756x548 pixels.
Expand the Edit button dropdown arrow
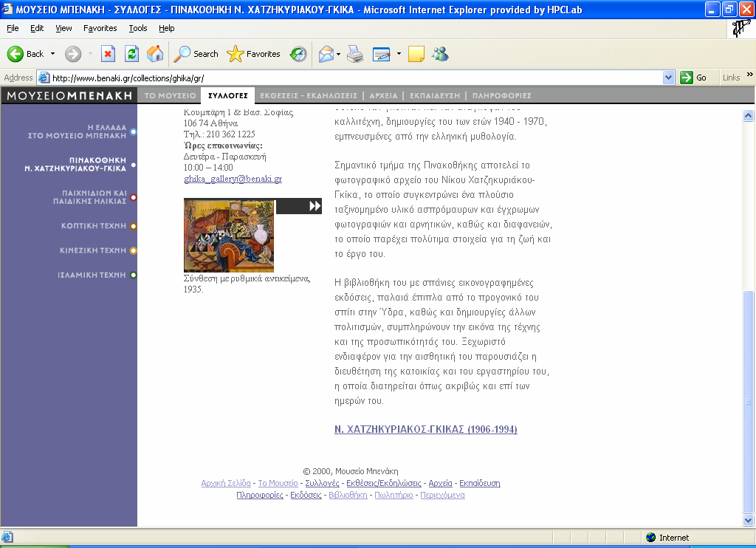pyautogui.click(x=399, y=54)
